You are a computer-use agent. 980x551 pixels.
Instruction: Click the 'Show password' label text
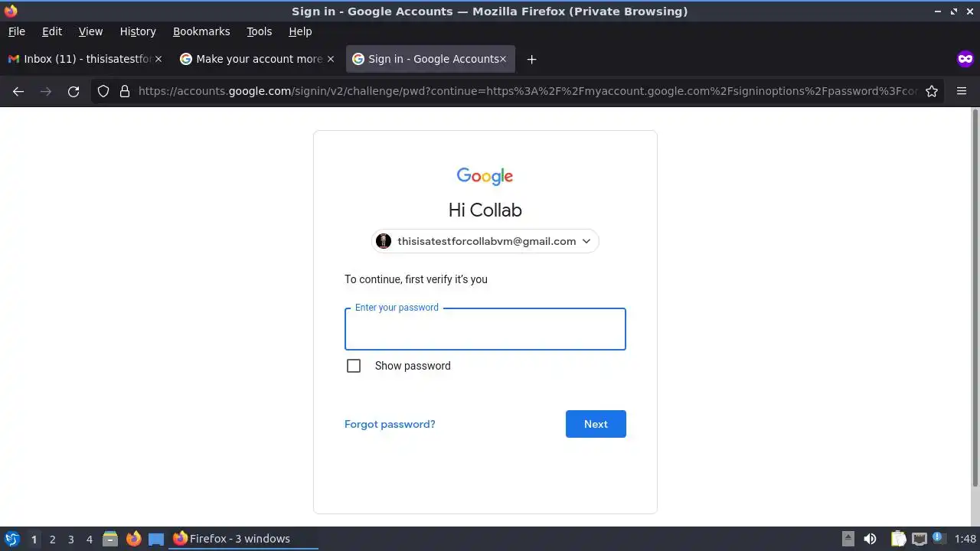pos(413,366)
